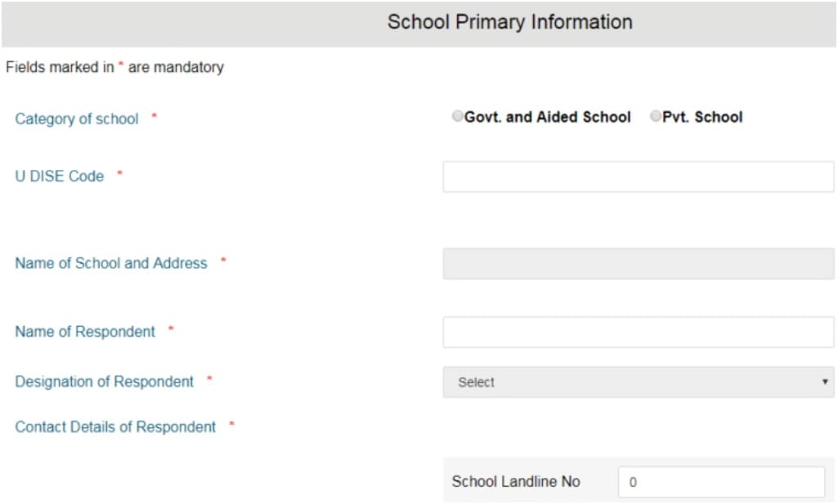Click the 'Govt. and Aided School' label text
The width and height of the screenshot is (838, 504).
(548, 118)
